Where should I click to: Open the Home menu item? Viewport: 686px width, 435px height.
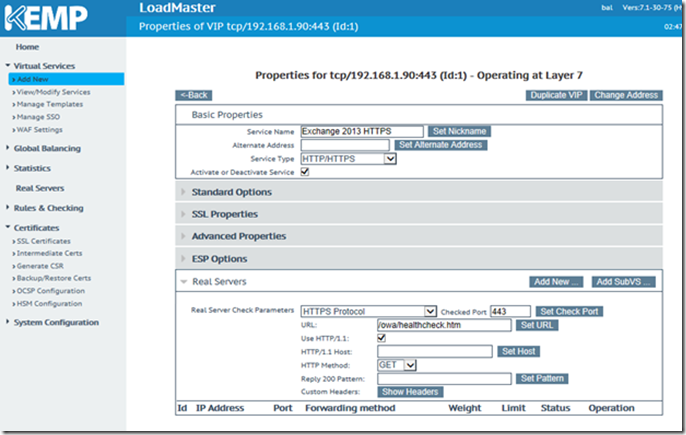27,47
